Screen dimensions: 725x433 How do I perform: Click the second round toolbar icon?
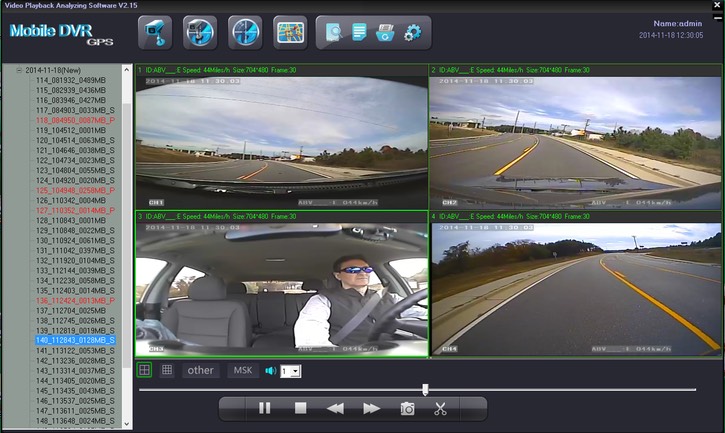199,32
